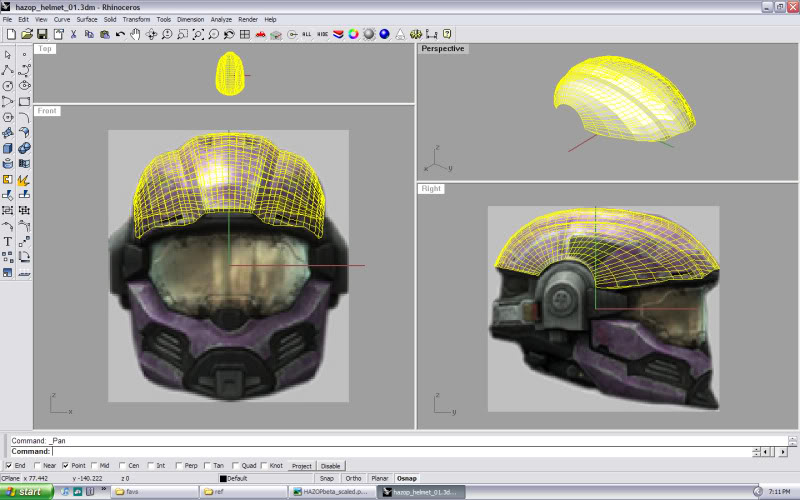The image size is (800, 500).
Task: Enable the Knot osnap checkbox
Action: (264, 465)
